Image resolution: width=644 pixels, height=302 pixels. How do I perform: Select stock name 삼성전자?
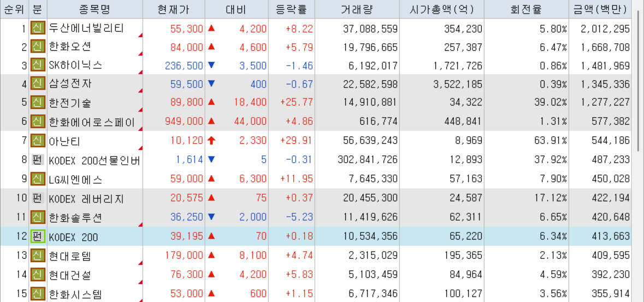tap(70, 84)
